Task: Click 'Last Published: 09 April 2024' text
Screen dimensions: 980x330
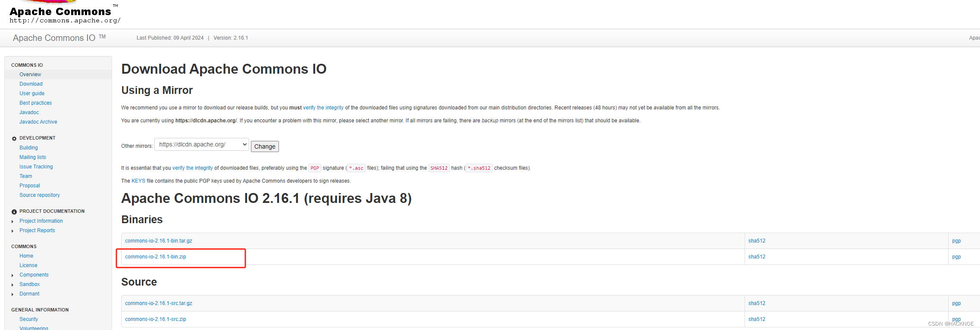Action: tap(170, 38)
